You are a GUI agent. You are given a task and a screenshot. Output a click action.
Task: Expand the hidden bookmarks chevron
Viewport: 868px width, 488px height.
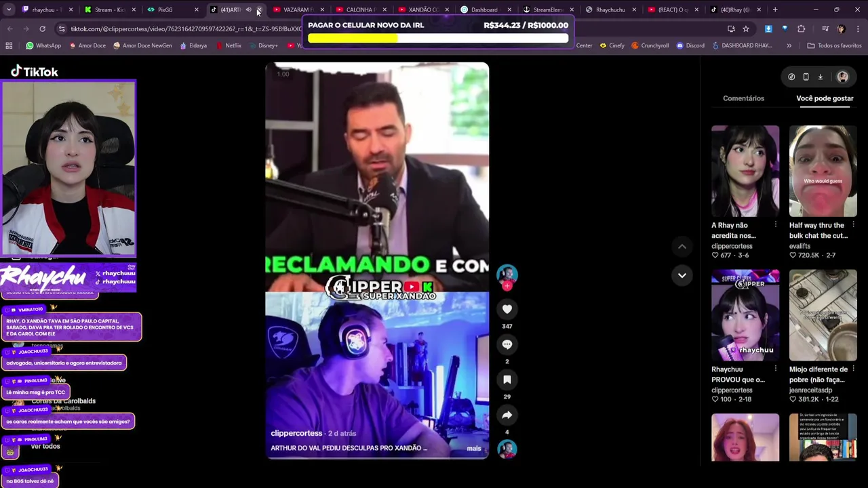789,45
